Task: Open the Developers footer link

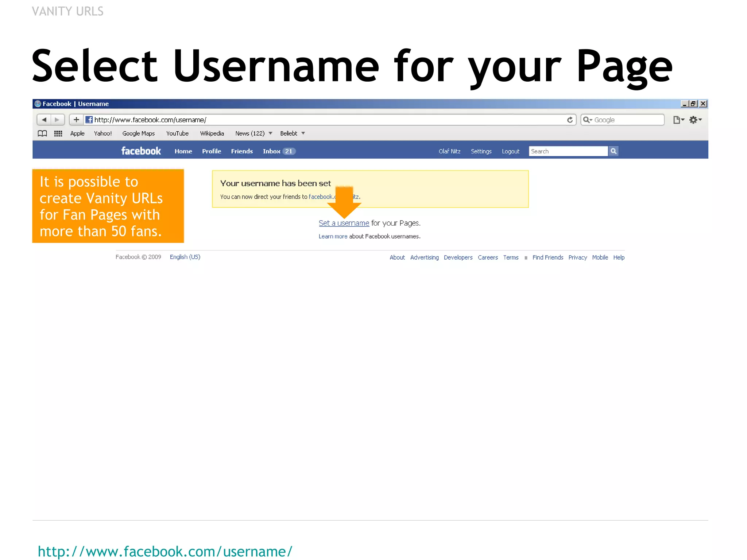Action: pos(458,257)
